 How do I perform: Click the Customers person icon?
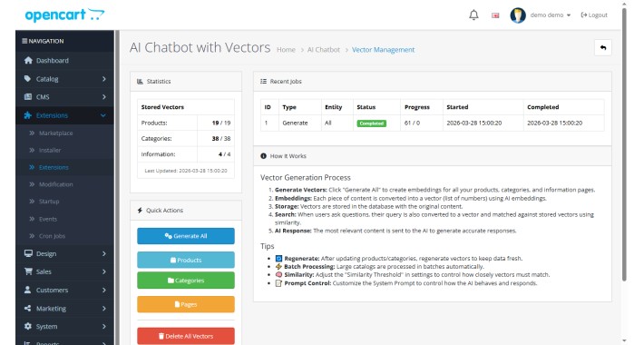27,290
